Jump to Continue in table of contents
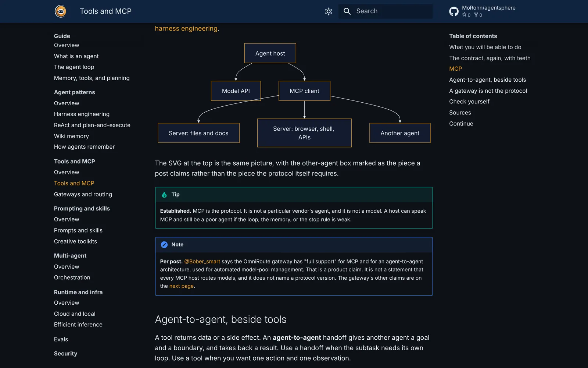588x368 pixels. [x=461, y=124]
